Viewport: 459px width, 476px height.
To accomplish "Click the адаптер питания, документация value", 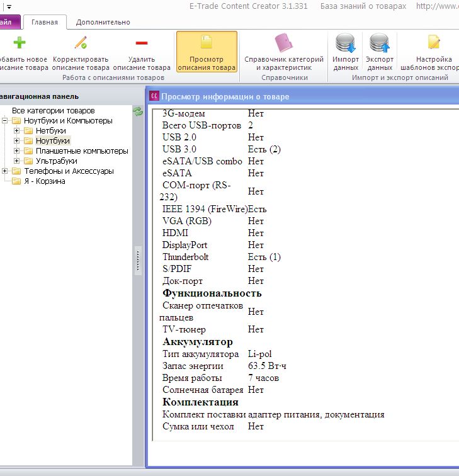I will 316,414.
